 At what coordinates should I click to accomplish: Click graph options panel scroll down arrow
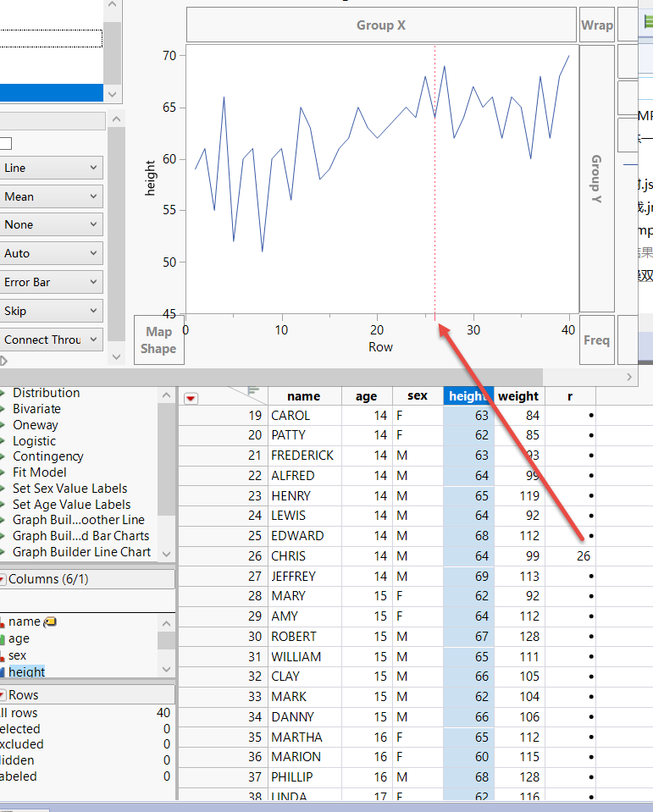(117, 357)
